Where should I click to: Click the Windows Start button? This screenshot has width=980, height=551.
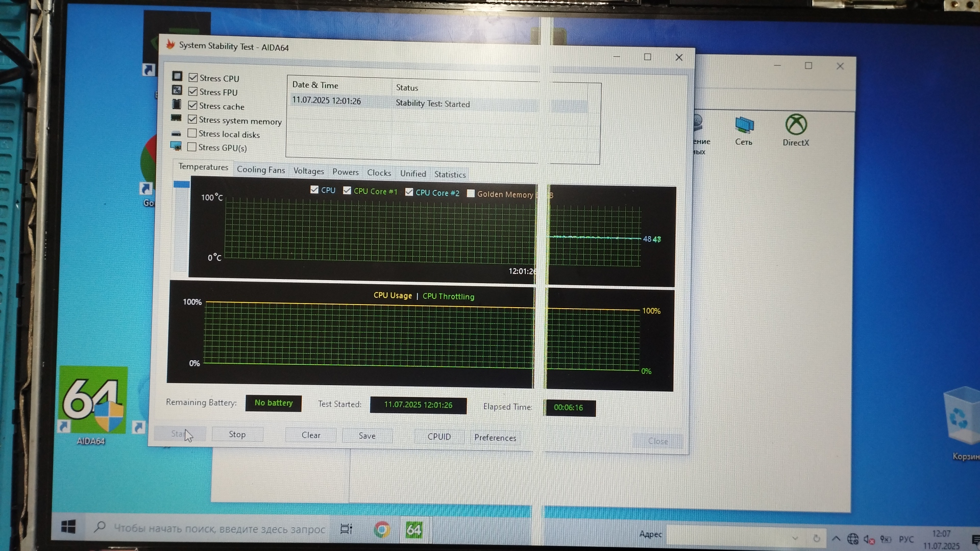point(68,527)
